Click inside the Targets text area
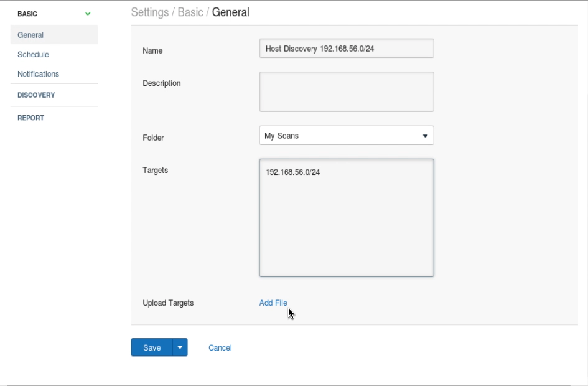Image resolution: width=588 pixels, height=386 pixels. coord(347,218)
